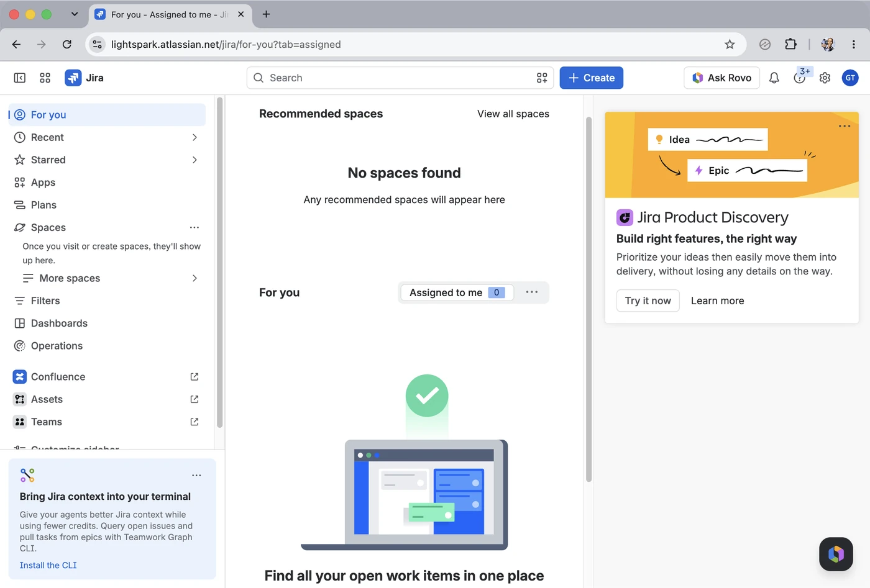This screenshot has height=588, width=870.
Task: Expand the Starred submenu chevron
Action: point(195,160)
